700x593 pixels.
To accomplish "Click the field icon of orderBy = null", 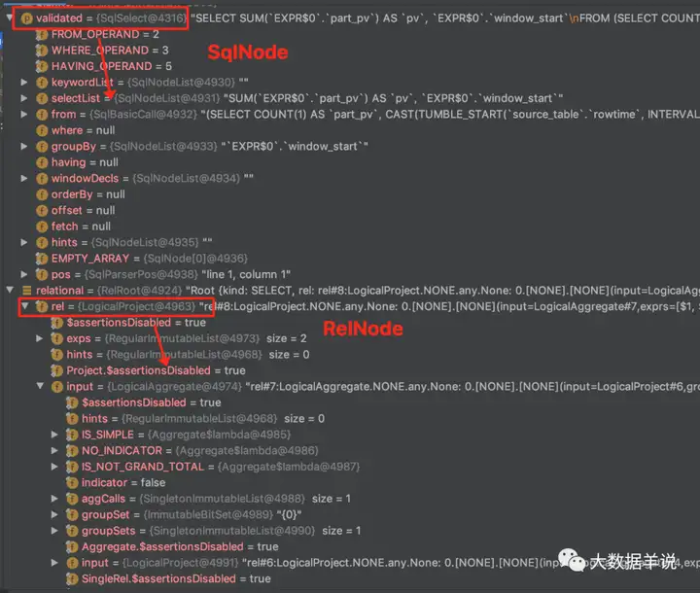I will click(42, 194).
